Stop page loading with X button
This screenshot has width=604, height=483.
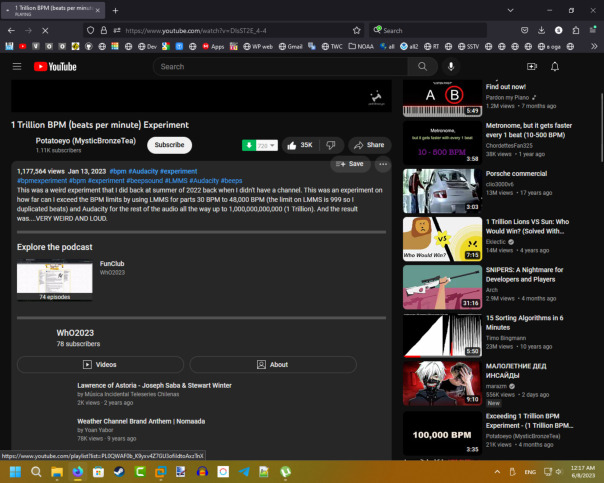tap(46, 30)
